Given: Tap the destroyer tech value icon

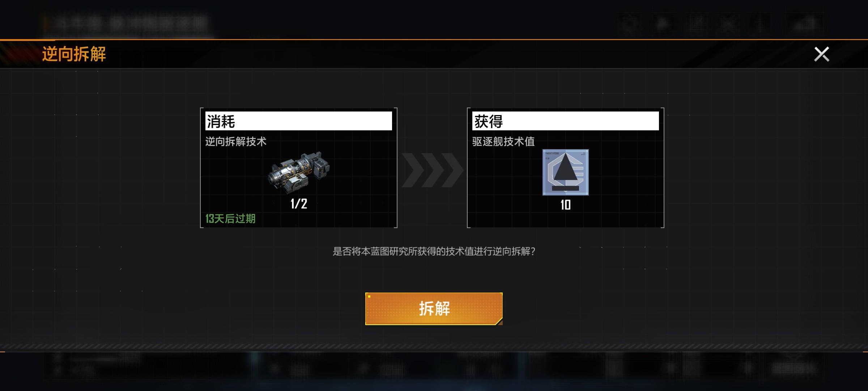Looking at the screenshot, I should (x=565, y=172).
